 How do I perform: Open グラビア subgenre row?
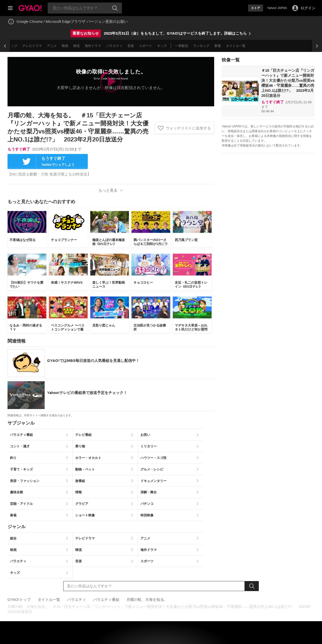click(x=105, y=504)
